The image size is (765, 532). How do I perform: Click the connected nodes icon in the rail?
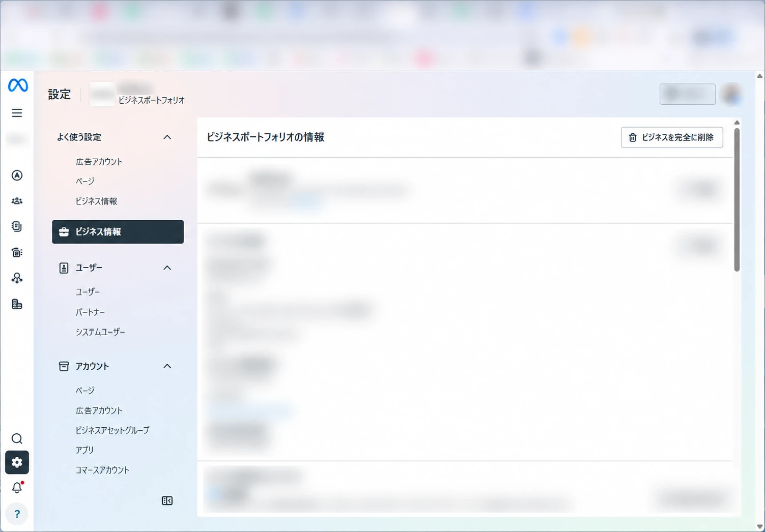[17, 278]
